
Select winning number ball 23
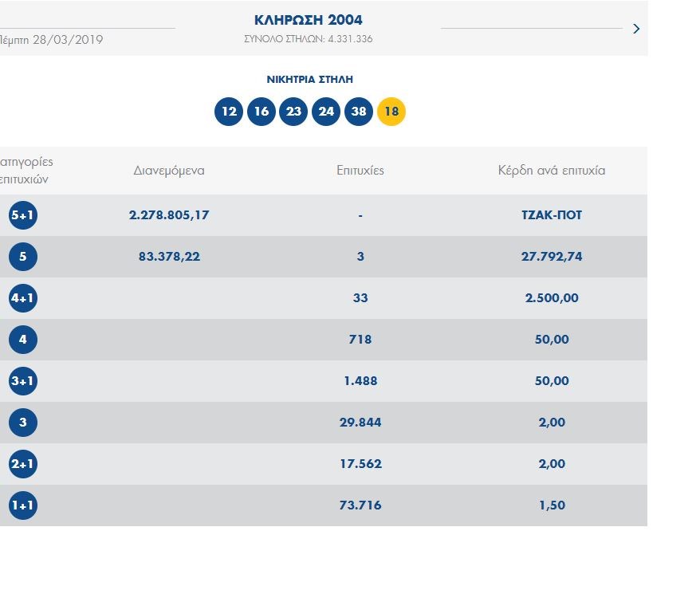[293, 112]
